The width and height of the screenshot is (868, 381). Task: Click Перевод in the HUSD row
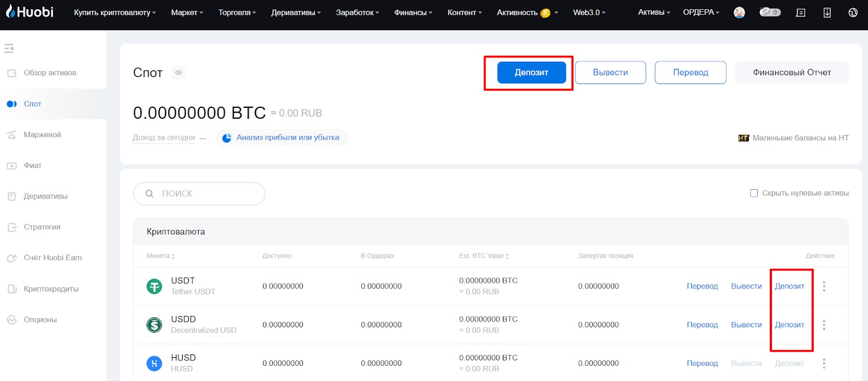[703, 363]
